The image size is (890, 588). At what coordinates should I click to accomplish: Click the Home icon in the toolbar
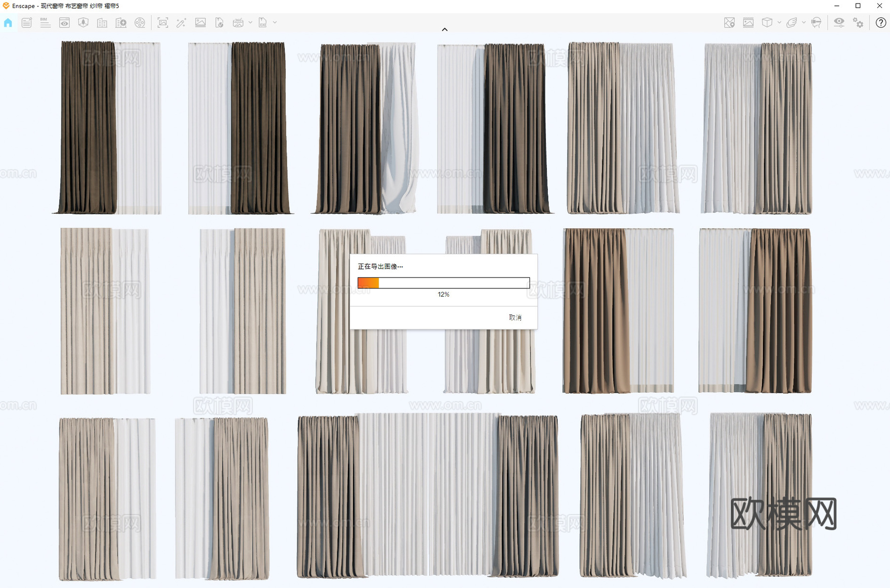[x=8, y=23]
